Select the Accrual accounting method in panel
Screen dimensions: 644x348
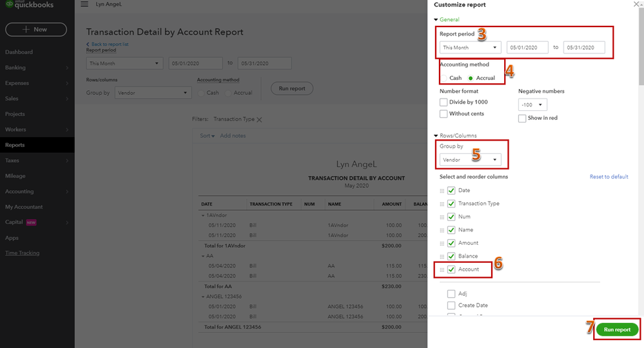coord(471,78)
